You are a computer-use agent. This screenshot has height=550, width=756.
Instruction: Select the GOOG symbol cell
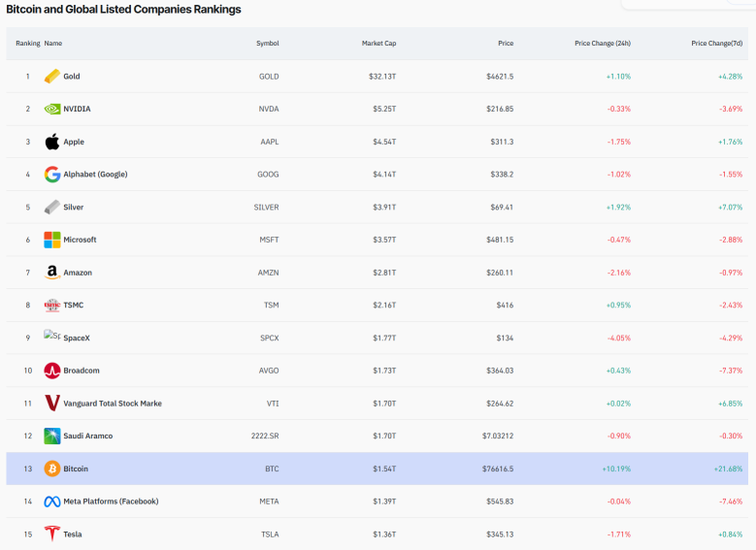[268, 174]
